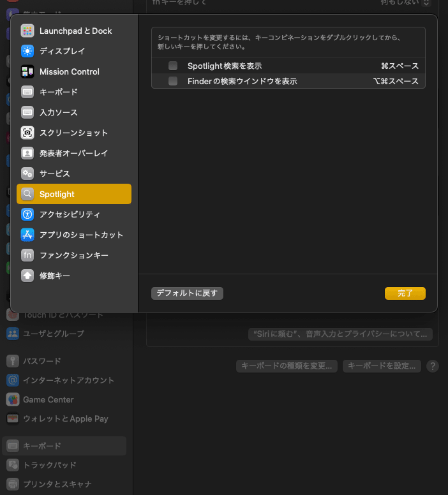
Task: Open プリンタとスキャナ in the sidebar
Action: coord(64,484)
